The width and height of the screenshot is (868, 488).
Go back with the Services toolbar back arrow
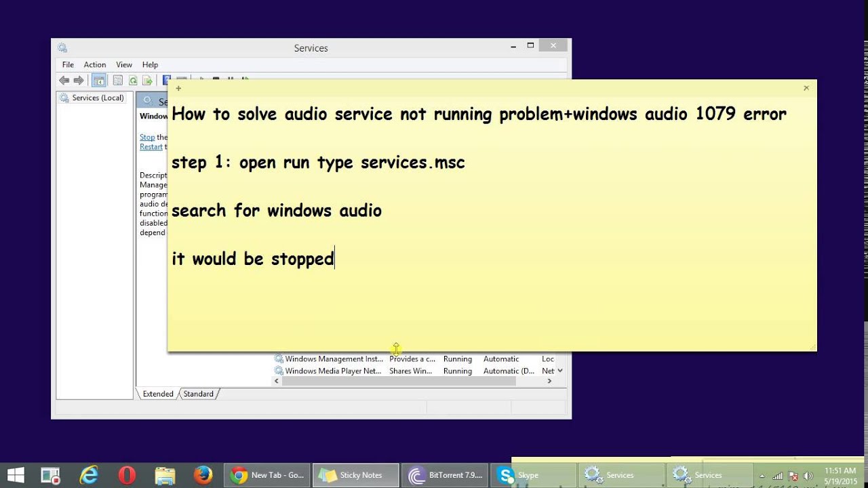pyautogui.click(x=64, y=80)
